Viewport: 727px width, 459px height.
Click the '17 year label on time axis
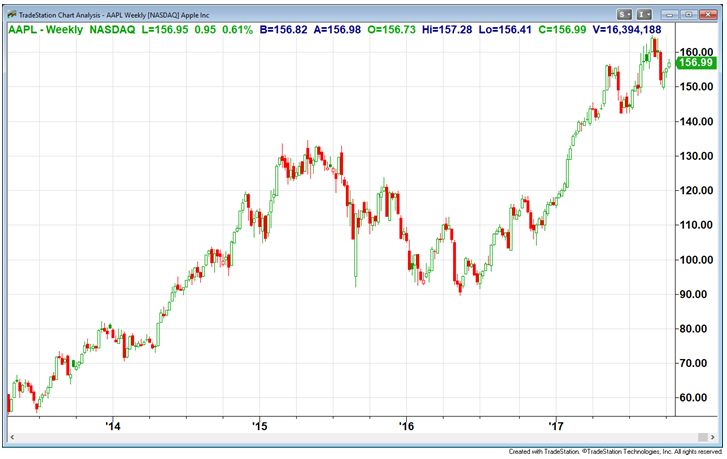pos(555,426)
